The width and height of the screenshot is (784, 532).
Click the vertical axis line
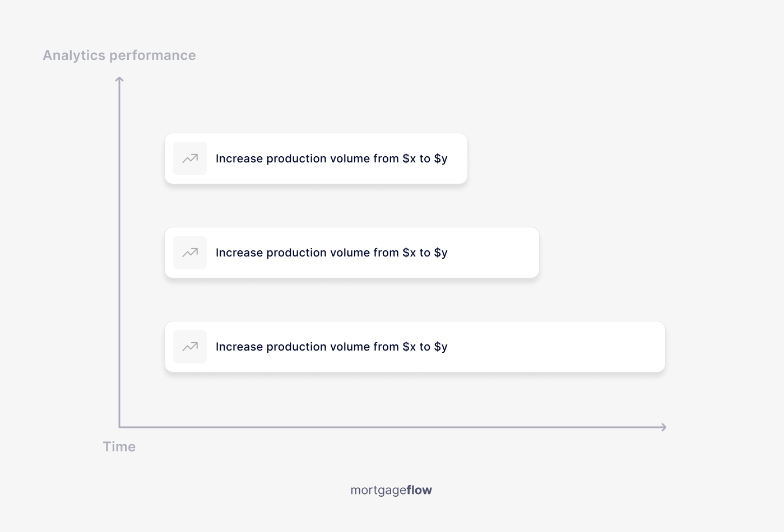click(119, 252)
